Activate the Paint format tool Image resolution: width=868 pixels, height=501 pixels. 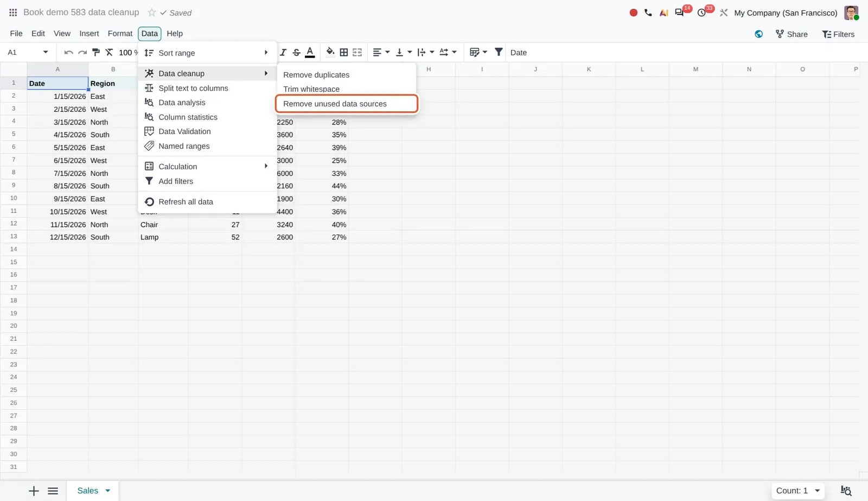coord(96,52)
